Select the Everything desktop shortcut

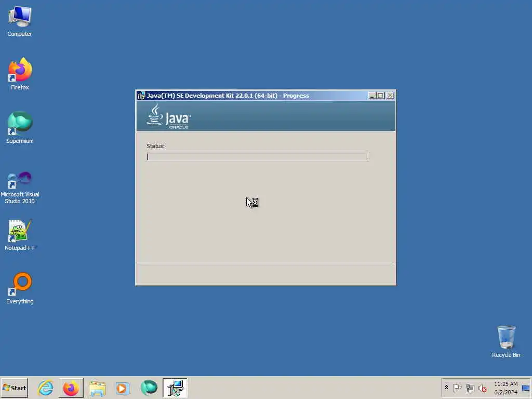[x=20, y=288]
